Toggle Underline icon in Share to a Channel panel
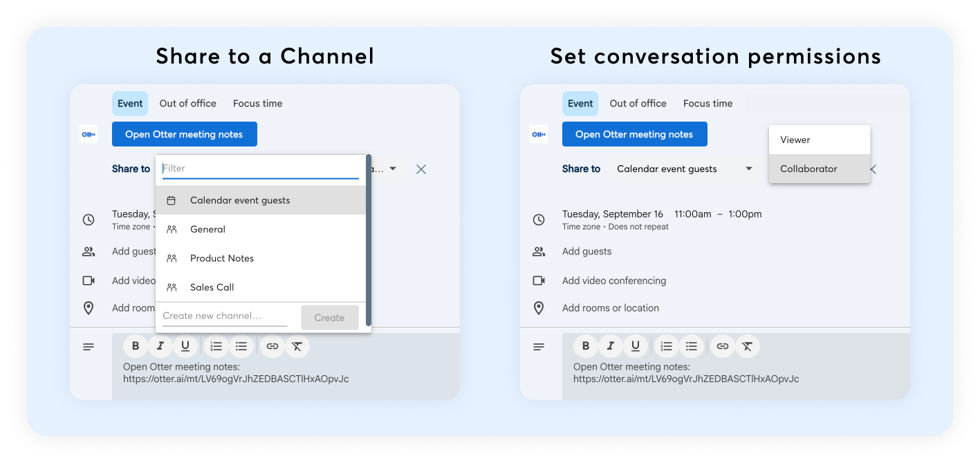 (x=185, y=346)
